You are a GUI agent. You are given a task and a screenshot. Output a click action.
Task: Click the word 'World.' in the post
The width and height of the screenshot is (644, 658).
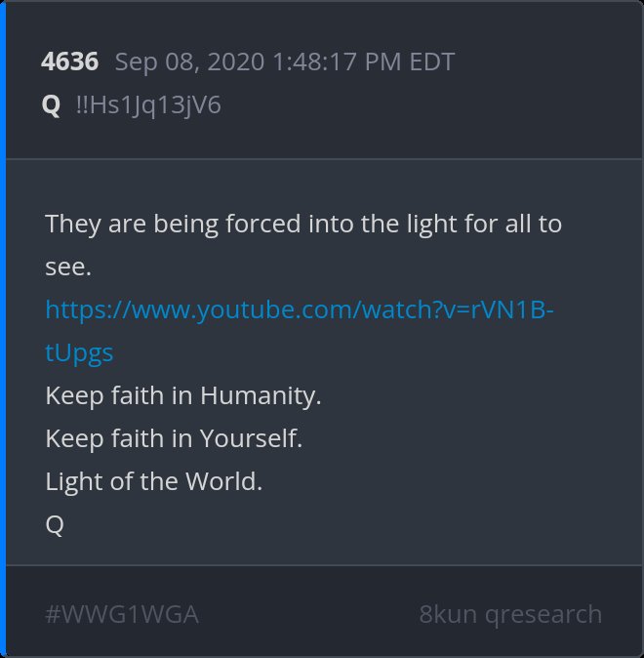point(223,481)
